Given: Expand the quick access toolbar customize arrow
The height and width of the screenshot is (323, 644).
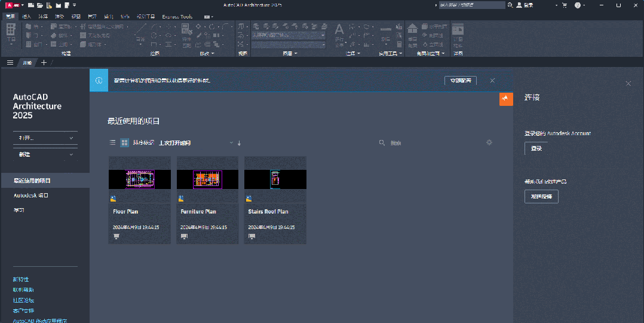Looking at the screenshot, I should [74, 5].
